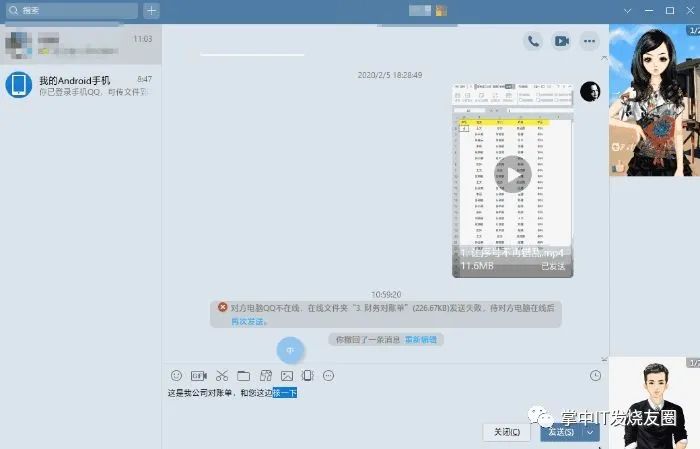Screen dimensions: 700x449
Task: Click the 2020/2/5 18:28:49 timestamp
Action: click(390, 75)
